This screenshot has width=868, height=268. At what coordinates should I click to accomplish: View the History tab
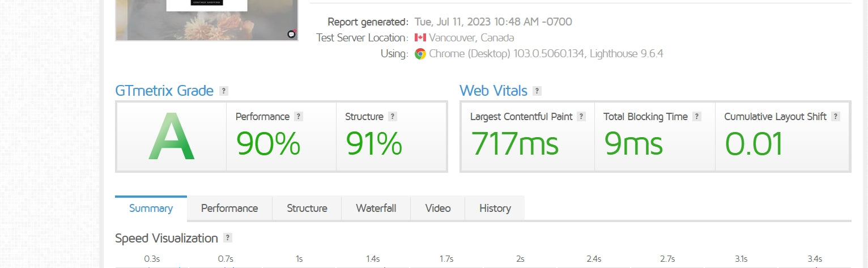pyautogui.click(x=495, y=209)
